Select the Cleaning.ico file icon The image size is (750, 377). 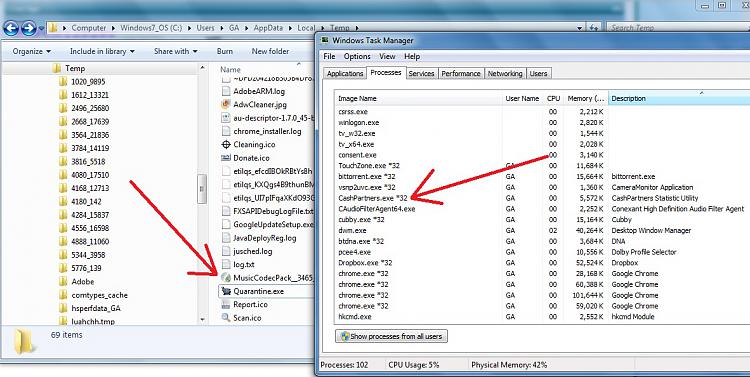click(x=226, y=144)
